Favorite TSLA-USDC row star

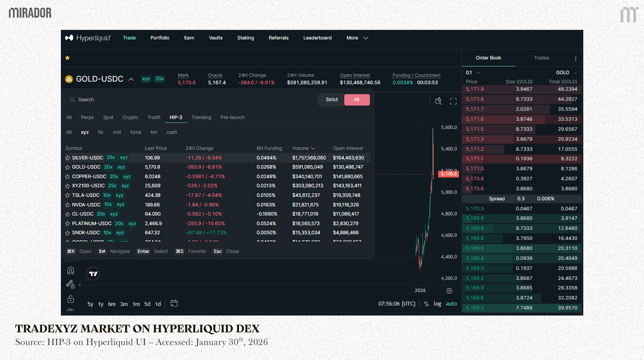tap(68, 195)
